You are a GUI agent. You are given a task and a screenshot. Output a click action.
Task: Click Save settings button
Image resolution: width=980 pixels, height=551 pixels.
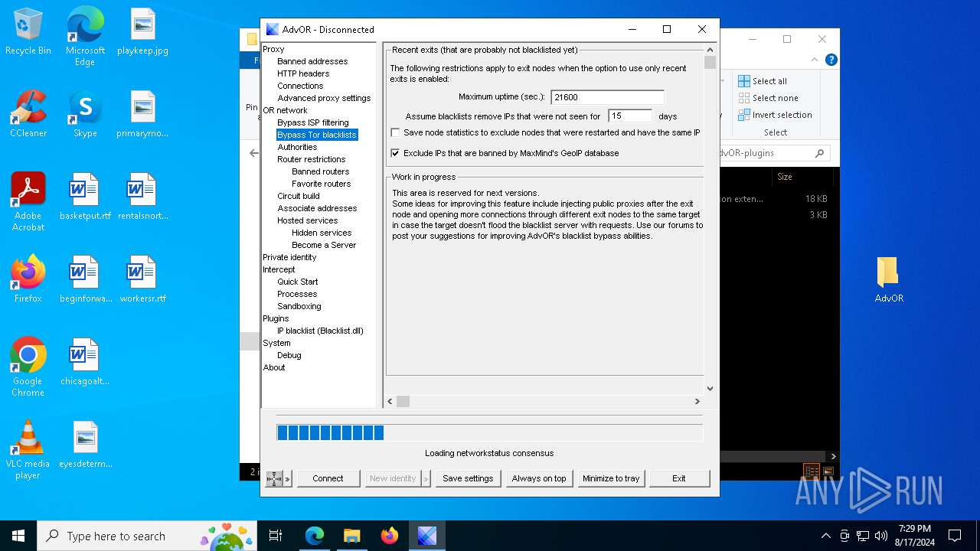pos(468,478)
